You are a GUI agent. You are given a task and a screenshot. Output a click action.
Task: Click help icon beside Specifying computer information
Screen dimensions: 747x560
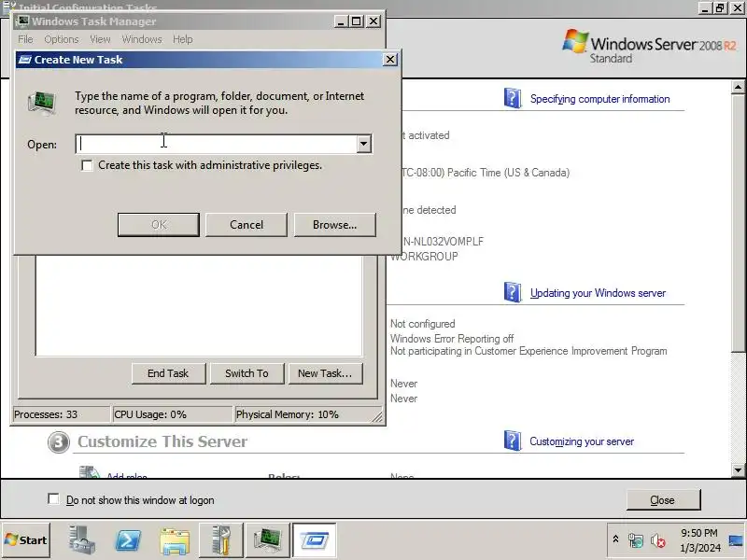(512, 98)
